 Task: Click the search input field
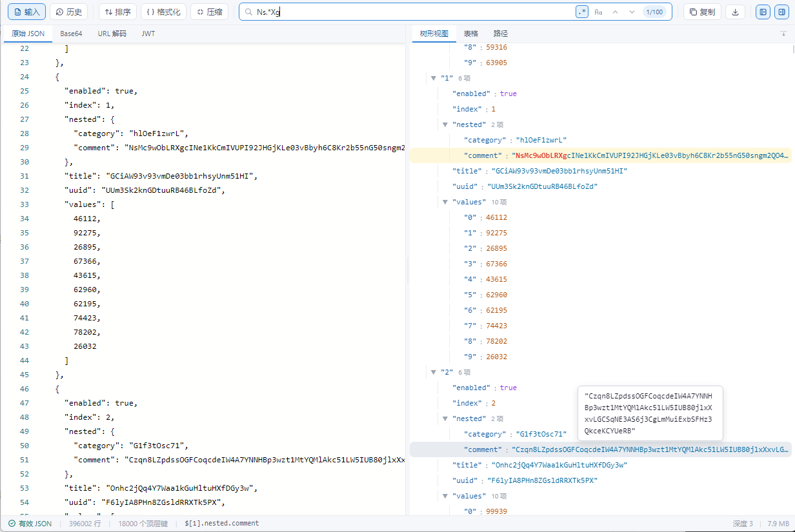413,12
